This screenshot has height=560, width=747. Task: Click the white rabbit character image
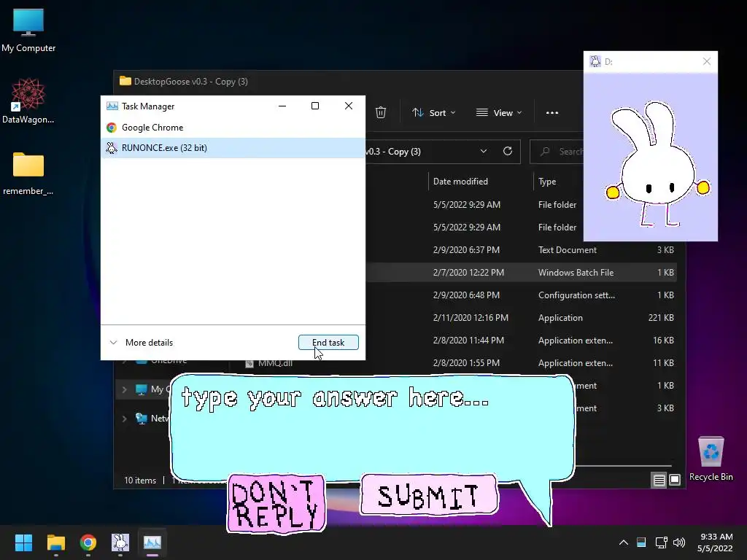click(657, 164)
